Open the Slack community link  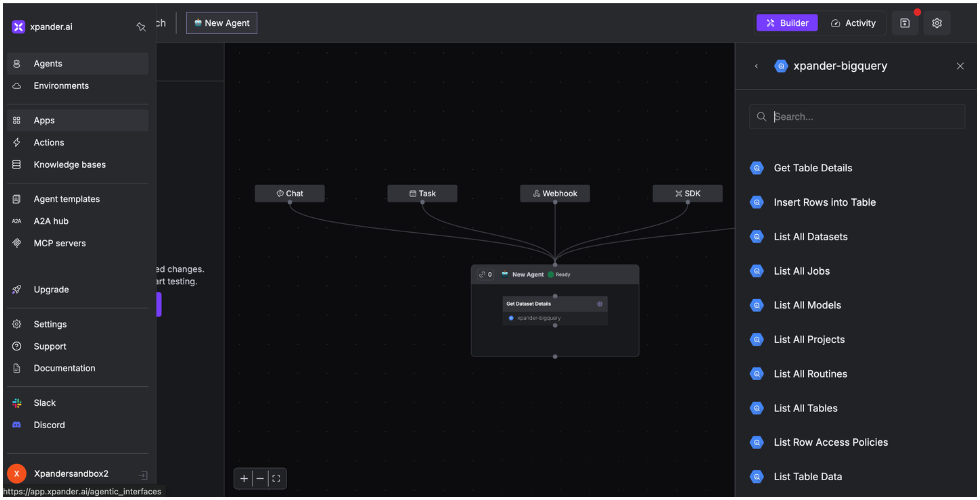pyautogui.click(x=45, y=403)
